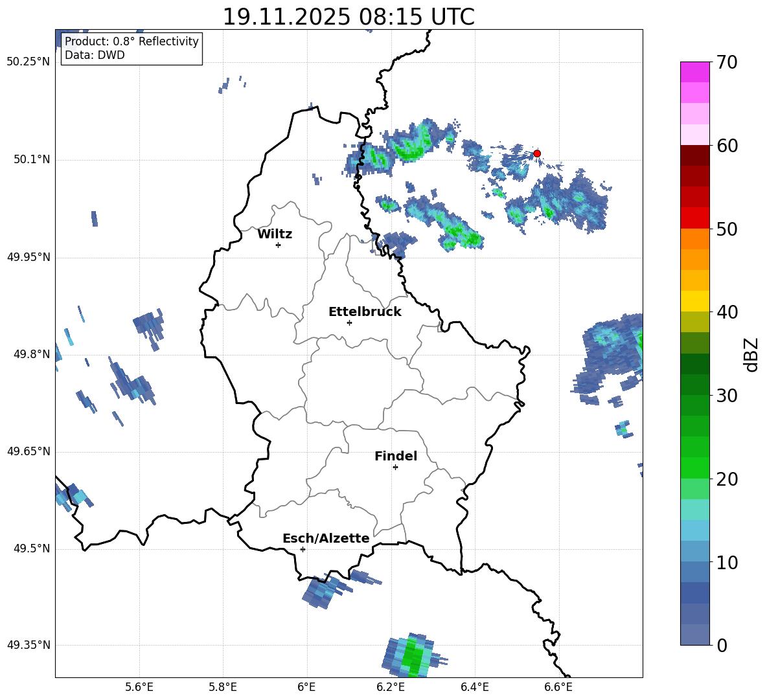Click the 20 tick on colorbar
This screenshot has height=700, width=767.
(x=727, y=479)
